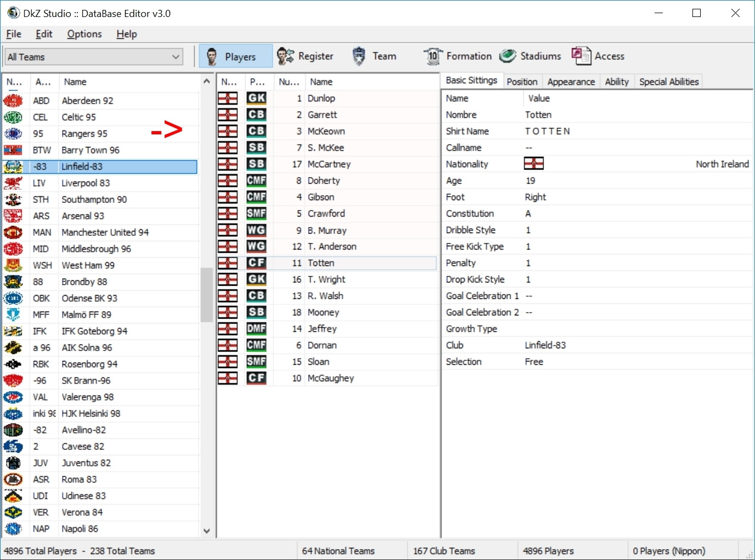Click the Arsenal 93 crest icon

pyautogui.click(x=13, y=216)
